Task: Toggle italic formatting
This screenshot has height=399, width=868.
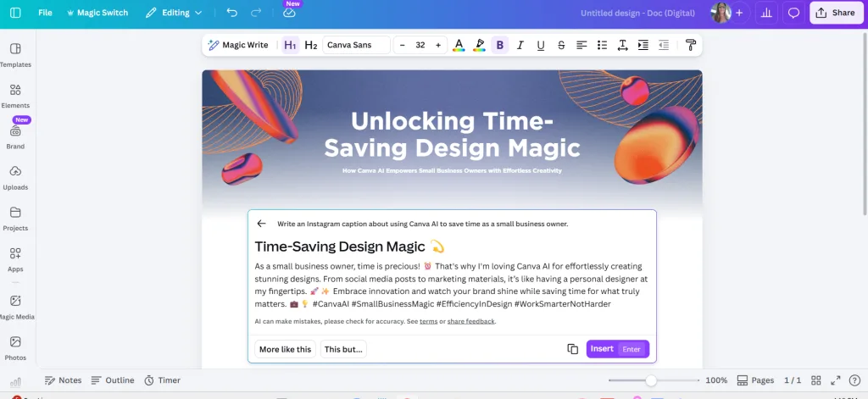Action: click(520, 45)
